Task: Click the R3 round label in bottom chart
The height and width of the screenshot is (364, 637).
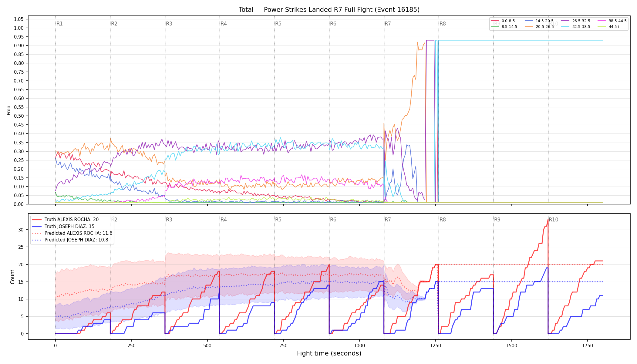Action: tap(169, 220)
